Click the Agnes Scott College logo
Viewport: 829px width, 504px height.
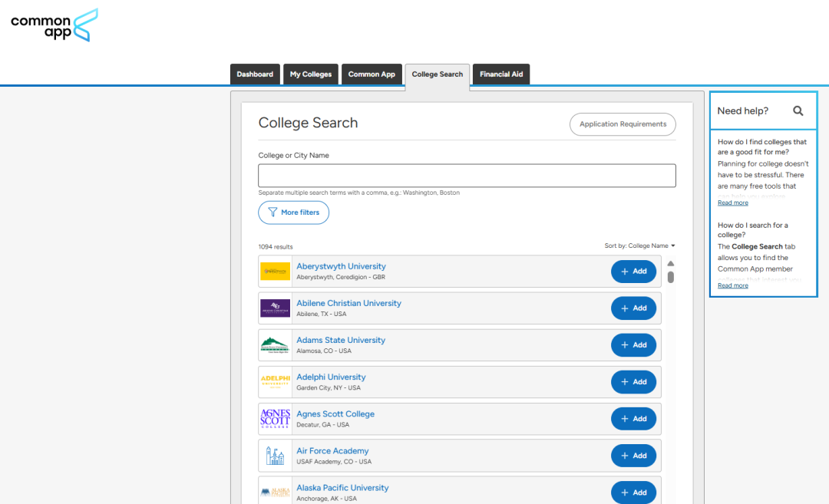pyautogui.click(x=275, y=419)
